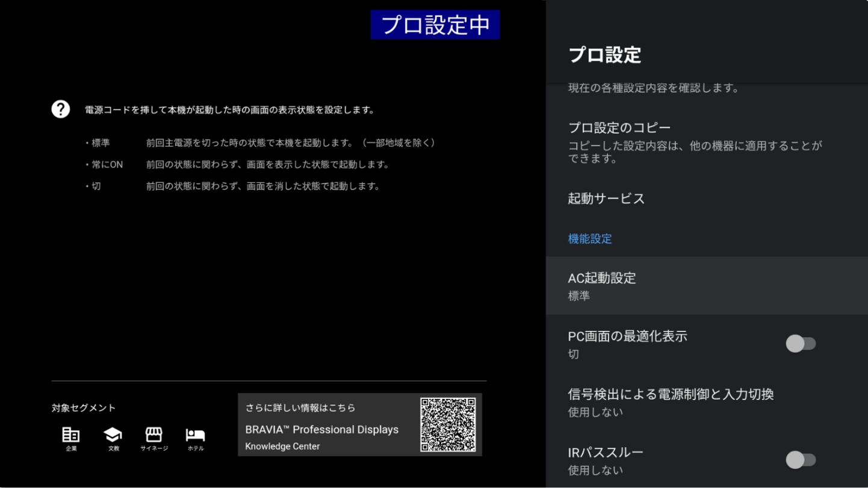The height and width of the screenshot is (488, 868).
Task: Select プロ設定のコピー menu entry
Action: click(x=619, y=128)
